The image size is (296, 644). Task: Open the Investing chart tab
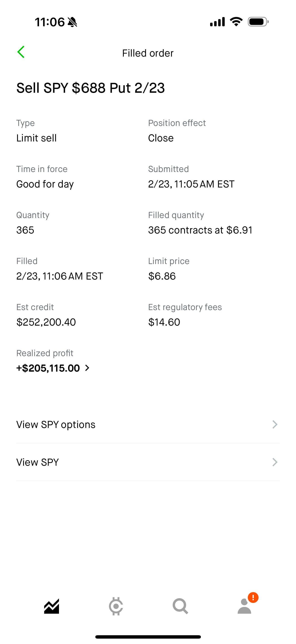click(x=51, y=606)
